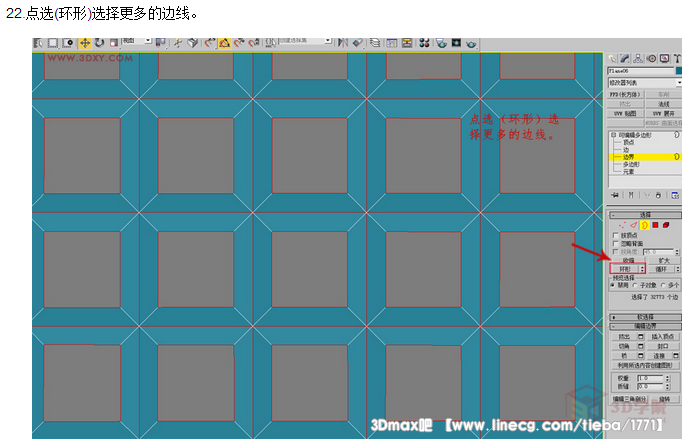Click the 挤出 (Extrude) button
Viewport: 692px width, 442px height.
coord(624,337)
